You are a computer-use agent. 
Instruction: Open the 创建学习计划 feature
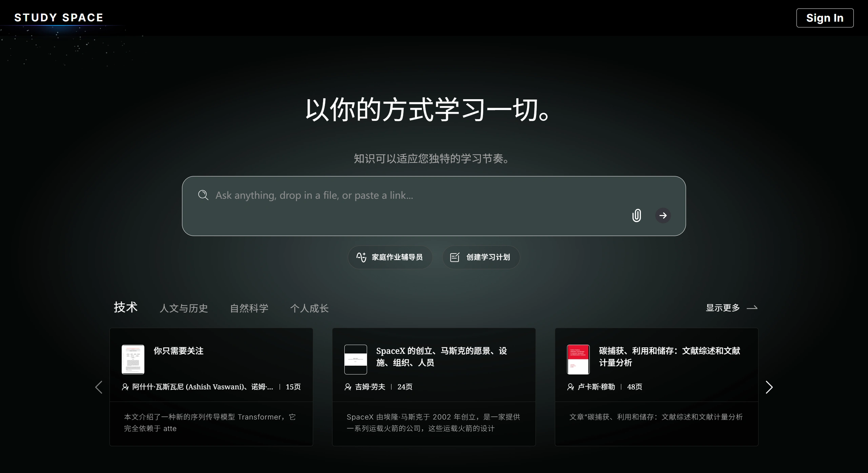click(481, 257)
